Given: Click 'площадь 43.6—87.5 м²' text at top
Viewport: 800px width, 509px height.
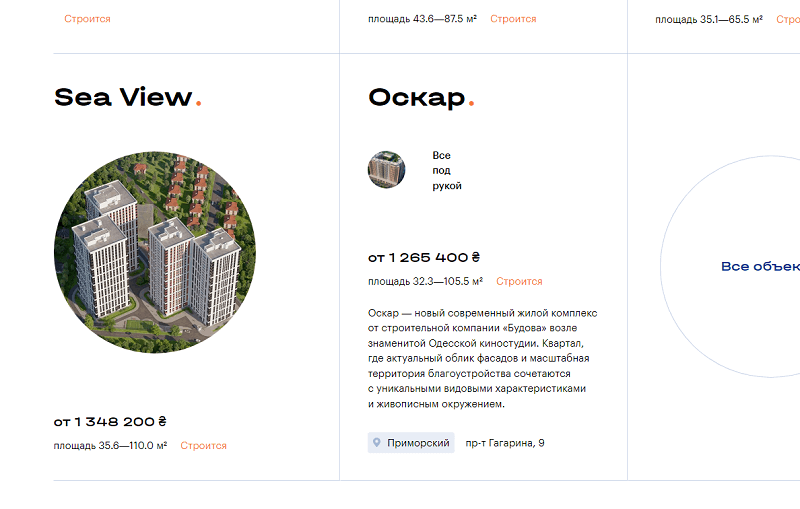Looking at the screenshot, I should click(x=422, y=19).
